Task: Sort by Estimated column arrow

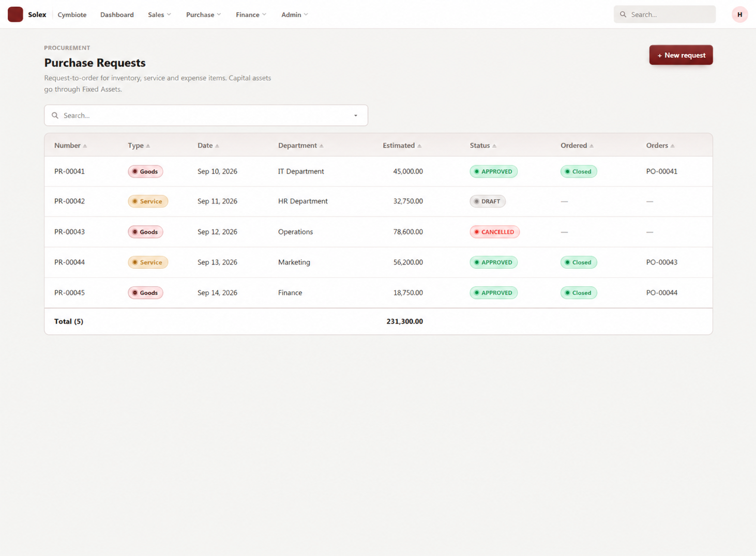Action: [419, 146]
